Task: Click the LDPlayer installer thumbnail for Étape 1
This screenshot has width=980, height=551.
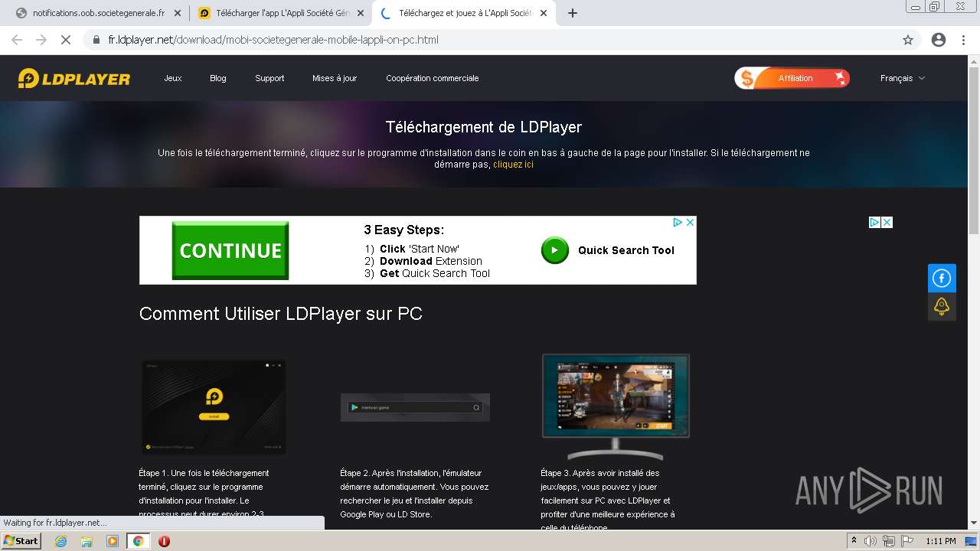Action: tap(214, 407)
